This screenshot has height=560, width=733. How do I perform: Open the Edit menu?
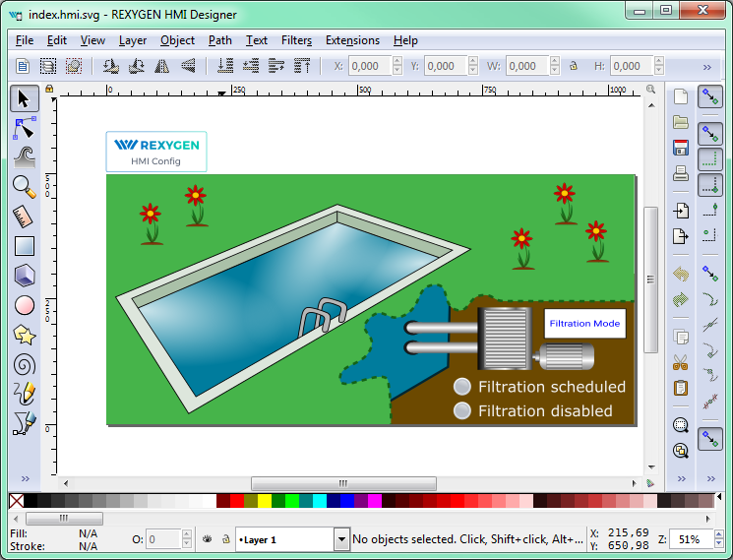[x=56, y=40]
